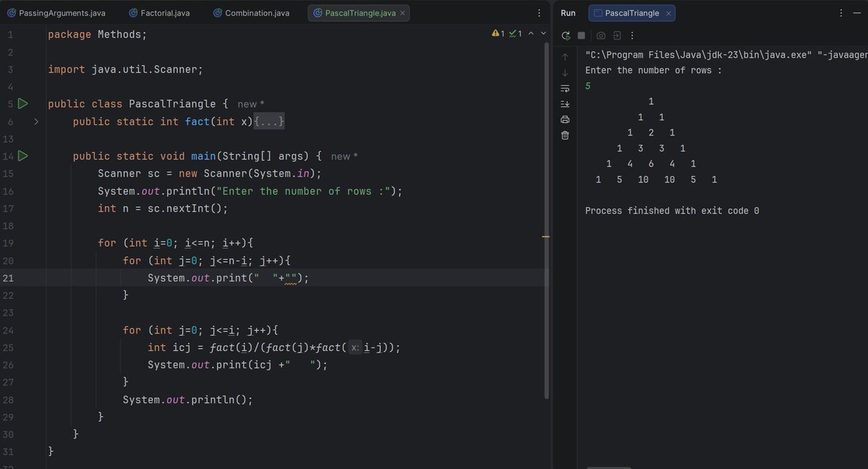Click 'System.out.println();' on line 28
This screenshot has width=868, height=469.
click(x=188, y=400)
